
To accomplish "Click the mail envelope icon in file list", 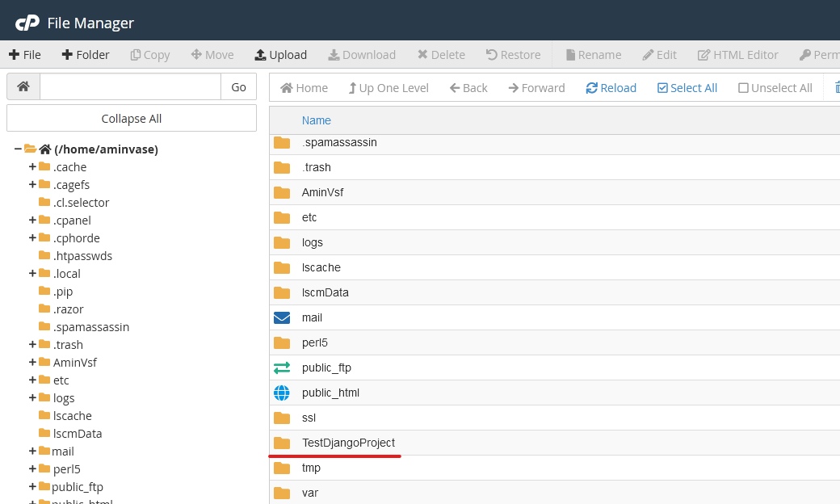I will pyautogui.click(x=281, y=317).
